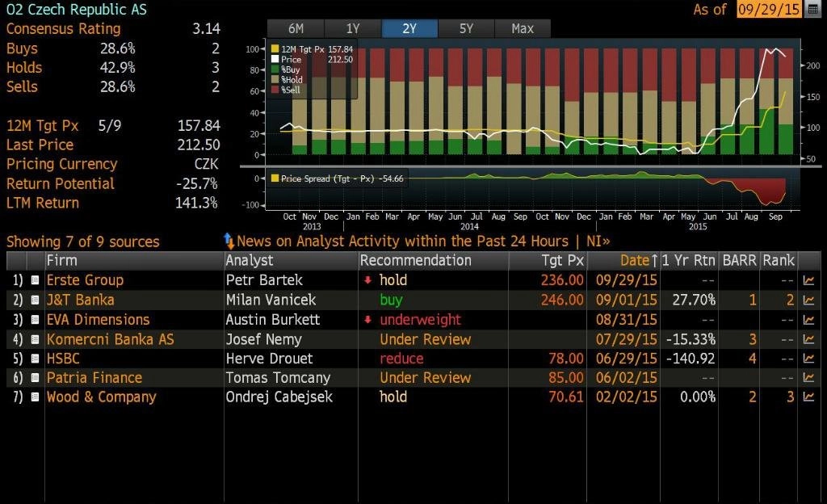Click the white Price legend swatch
This screenshot has width=827, height=504.
coord(275,59)
